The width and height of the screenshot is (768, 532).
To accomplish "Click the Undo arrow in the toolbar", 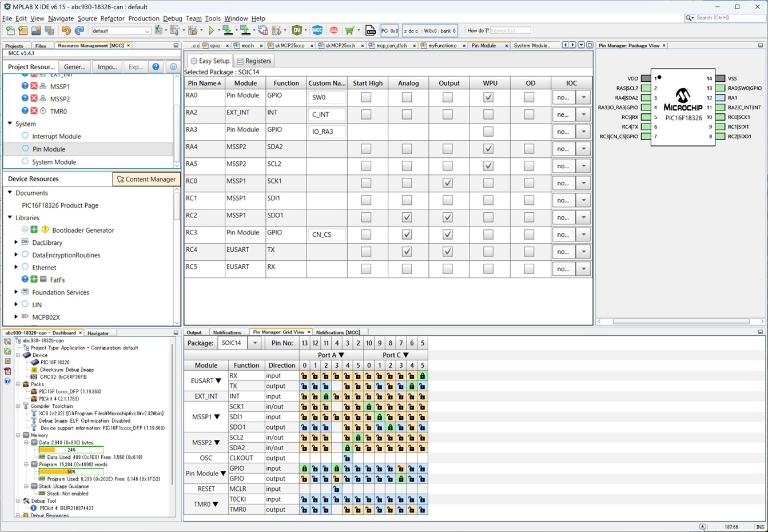I will (66, 30).
